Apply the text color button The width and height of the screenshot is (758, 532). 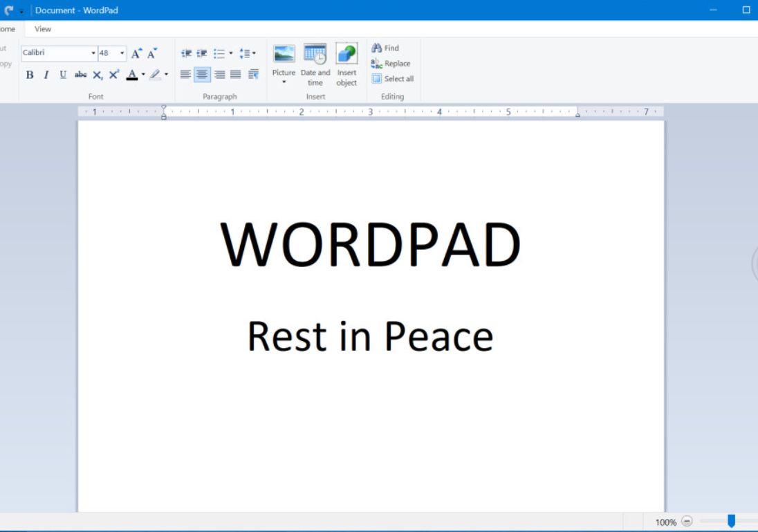tap(131, 75)
